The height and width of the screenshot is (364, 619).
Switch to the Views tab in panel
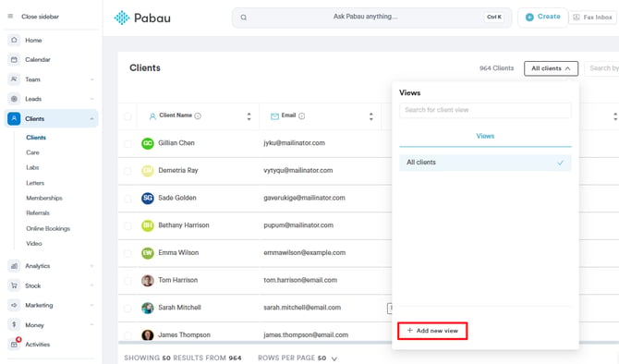pos(485,136)
